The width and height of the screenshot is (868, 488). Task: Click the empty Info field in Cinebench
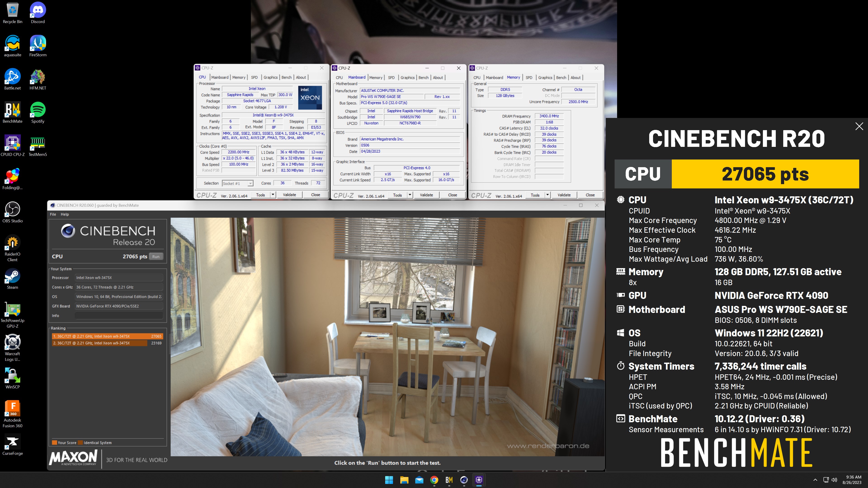click(x=119, y=316)
